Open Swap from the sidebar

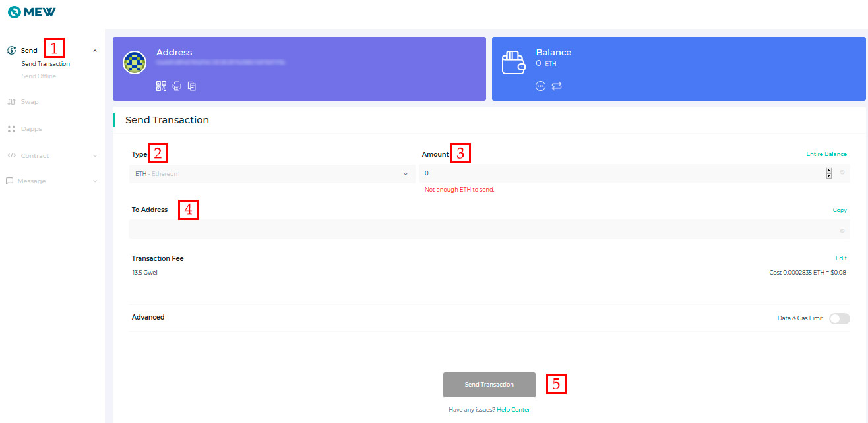coord(30,102)
